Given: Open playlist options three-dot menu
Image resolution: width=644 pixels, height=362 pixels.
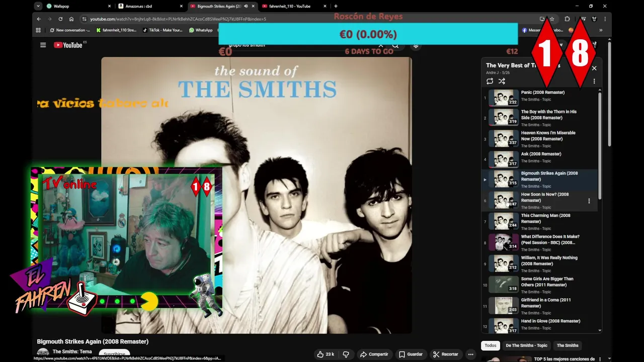Looking at the screenshot, I should click(x=594, y=81).
